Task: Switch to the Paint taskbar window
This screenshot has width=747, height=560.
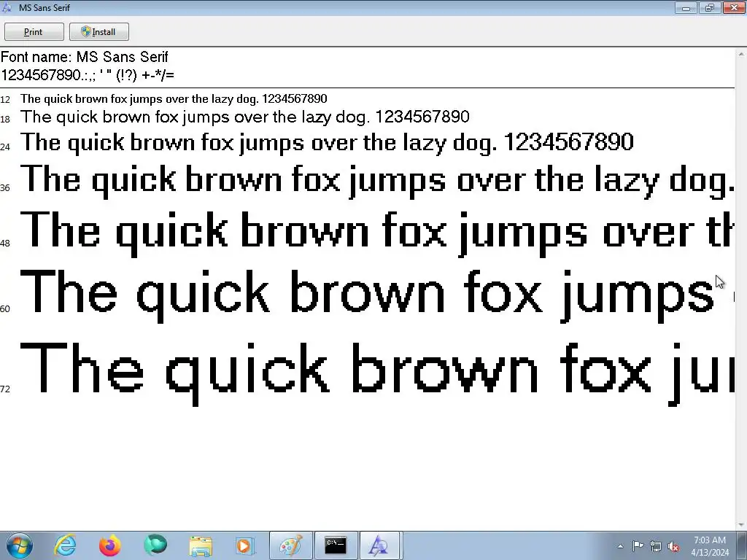Action: 290,545
